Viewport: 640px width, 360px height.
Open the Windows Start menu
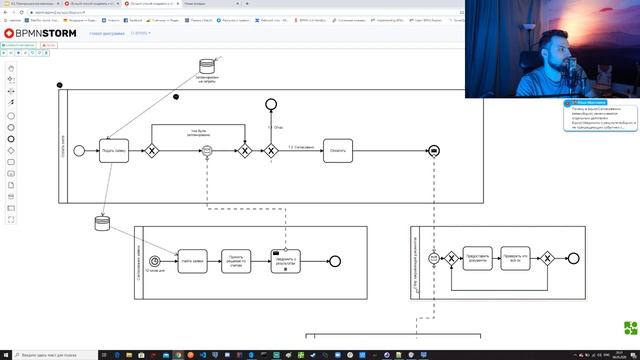click(6, 355)
